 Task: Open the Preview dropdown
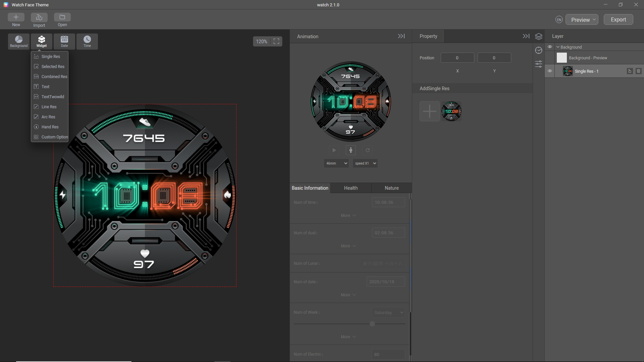tap(582, 20)
